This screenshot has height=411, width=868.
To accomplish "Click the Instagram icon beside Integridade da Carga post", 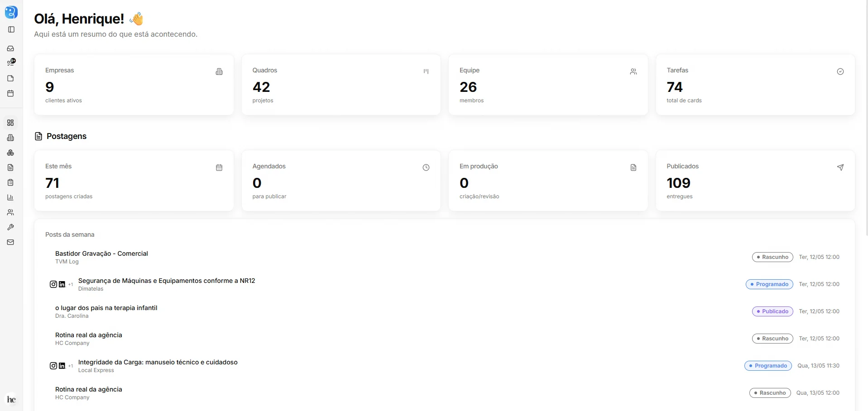I will point(53,366).
